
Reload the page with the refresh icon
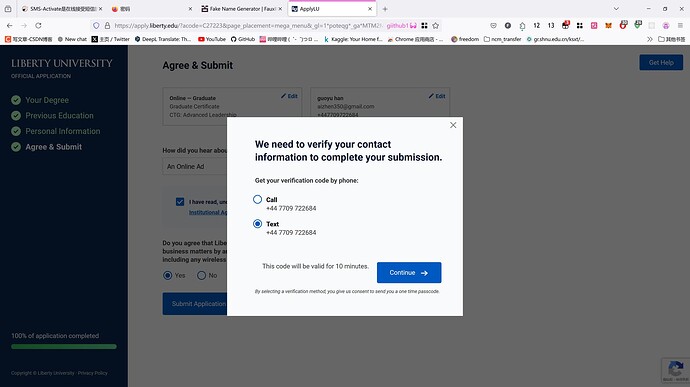click(x=38, y=26)
